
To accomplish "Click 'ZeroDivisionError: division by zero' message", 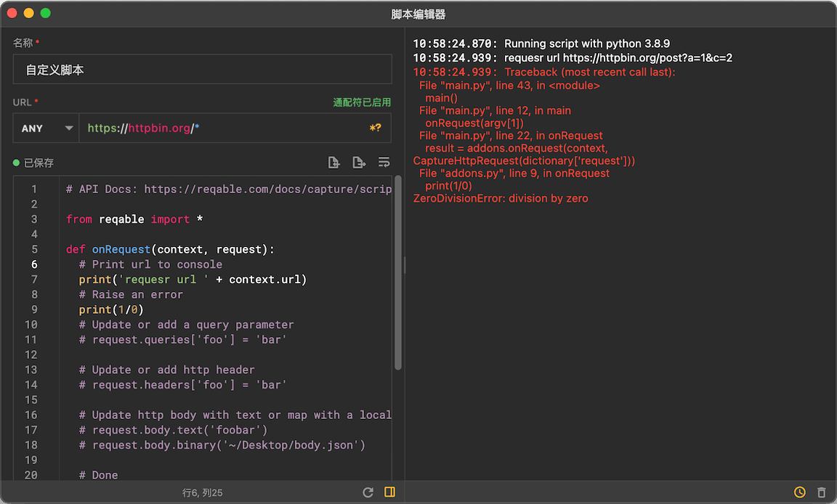I will (x=501, y=198).
